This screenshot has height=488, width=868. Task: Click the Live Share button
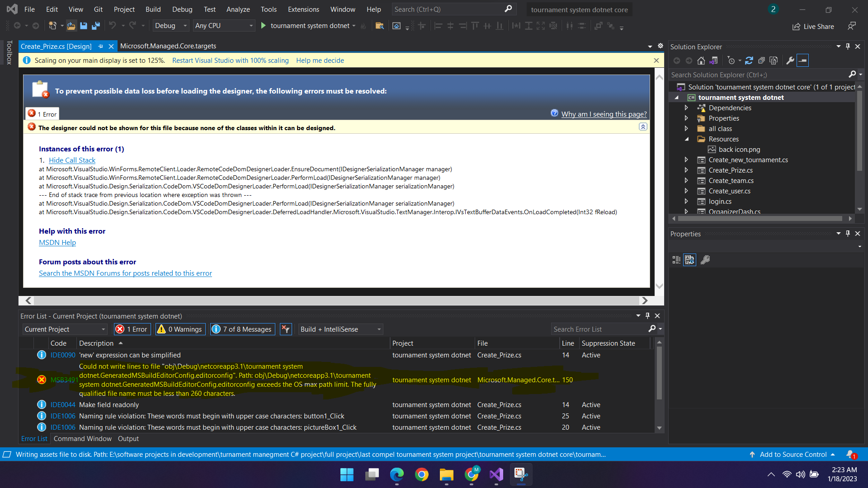pos(813,26)
